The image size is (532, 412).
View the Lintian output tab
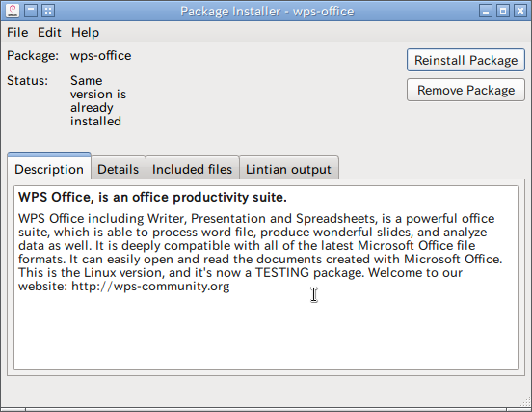[x=288, y=169]
